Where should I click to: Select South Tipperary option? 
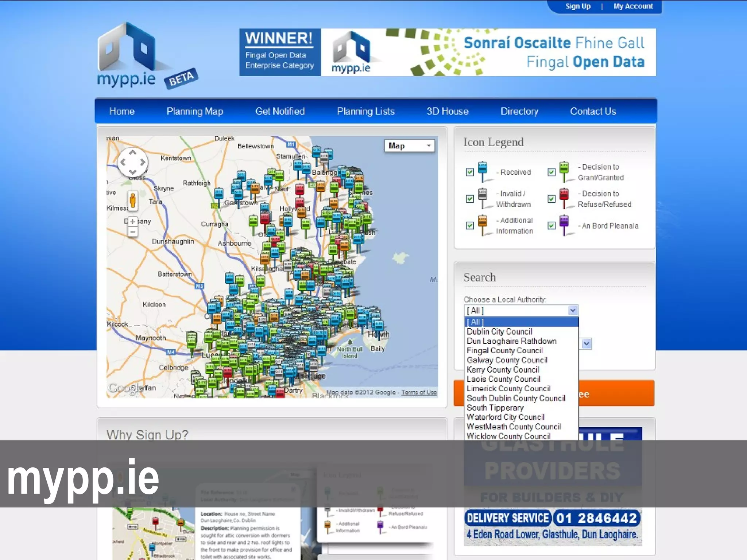(x=522, y=408)
